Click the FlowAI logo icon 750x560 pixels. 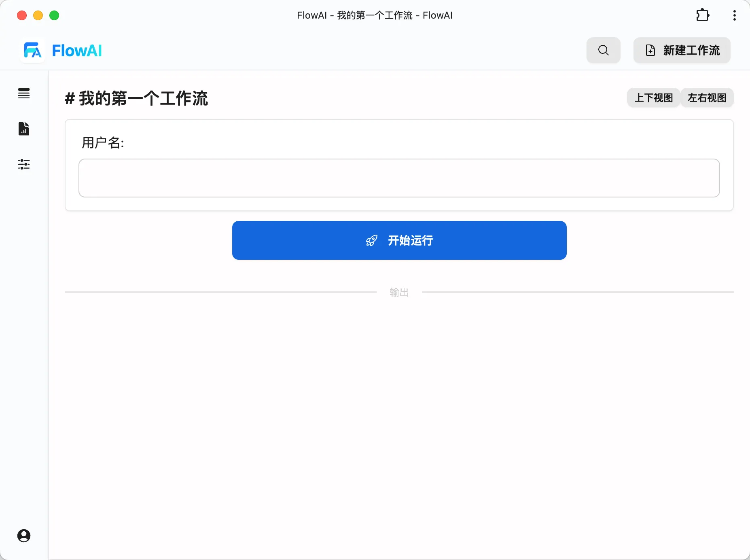pos(32,51)
